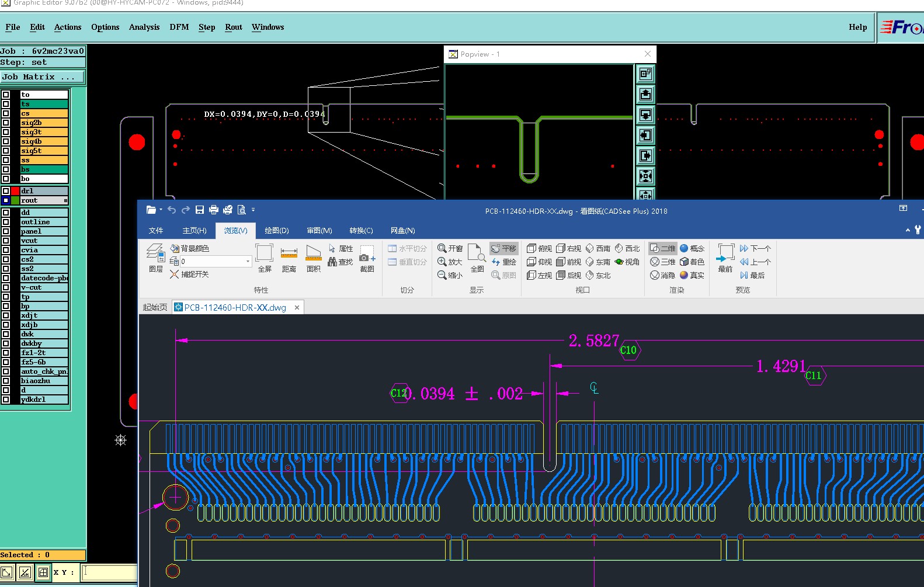
Task: Click the 背景颜色 background color button
Action: 190,248
